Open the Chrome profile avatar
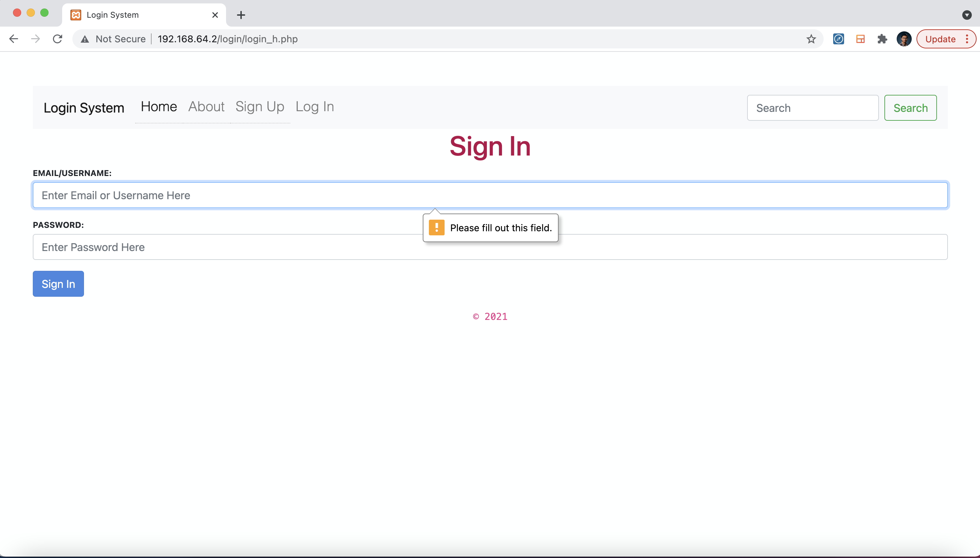Screen dimensions: 980x558 pyautogui.click(x=904, y=39)
